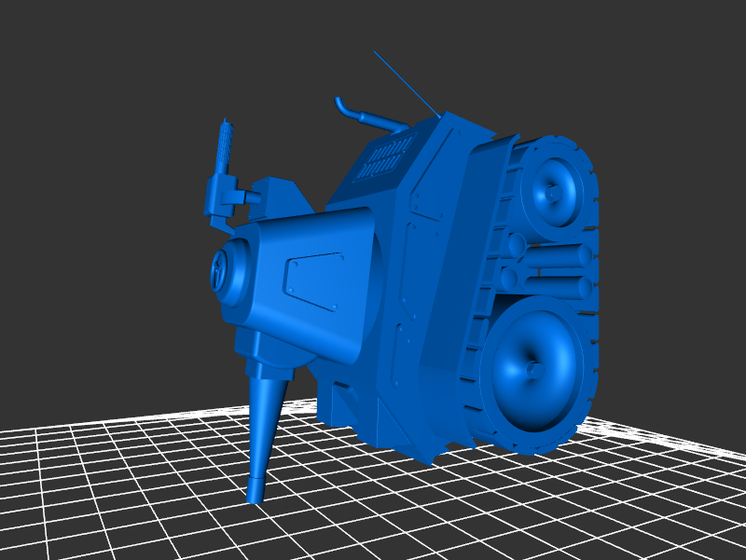This screenshot has height=560, width=746.
Task: Click the empty dark background area
Action: [112, 93]
